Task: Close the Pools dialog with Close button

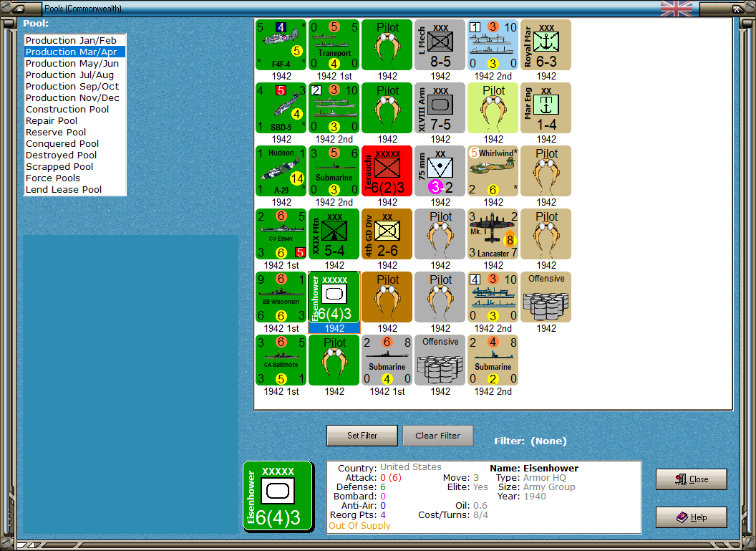Action: tap(692, 479)
